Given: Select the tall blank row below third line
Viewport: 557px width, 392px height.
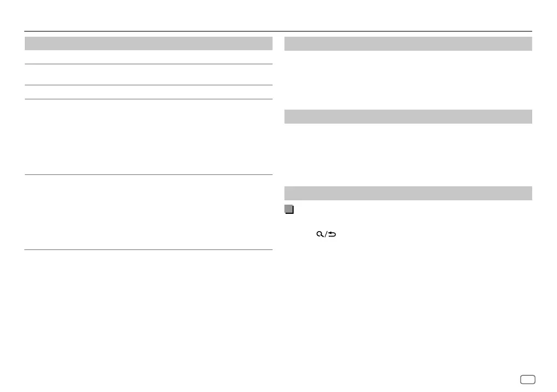Looking at the screenshot, I should [148, 137].
